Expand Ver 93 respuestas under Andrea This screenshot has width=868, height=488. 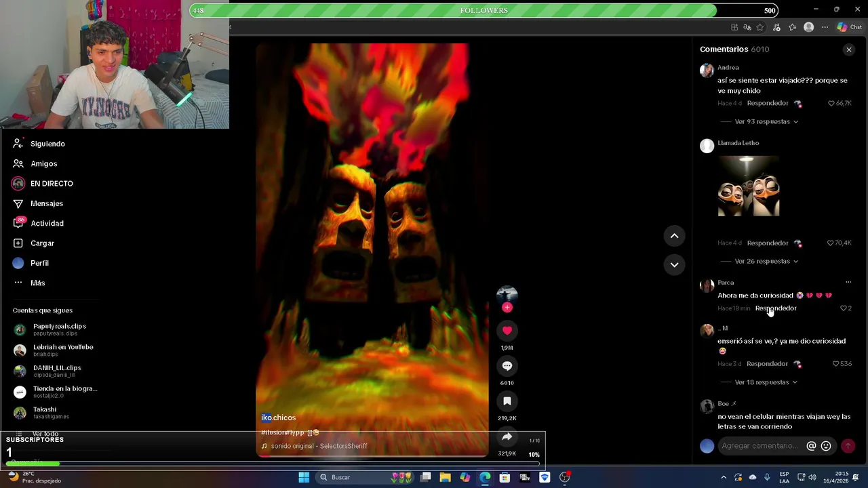click(x=766, y=121)
